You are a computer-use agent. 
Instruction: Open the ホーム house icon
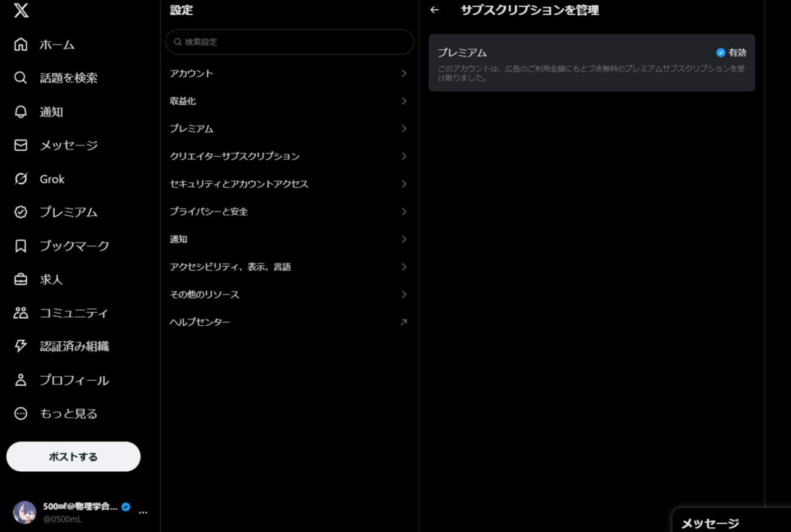[x=21, y=44]
